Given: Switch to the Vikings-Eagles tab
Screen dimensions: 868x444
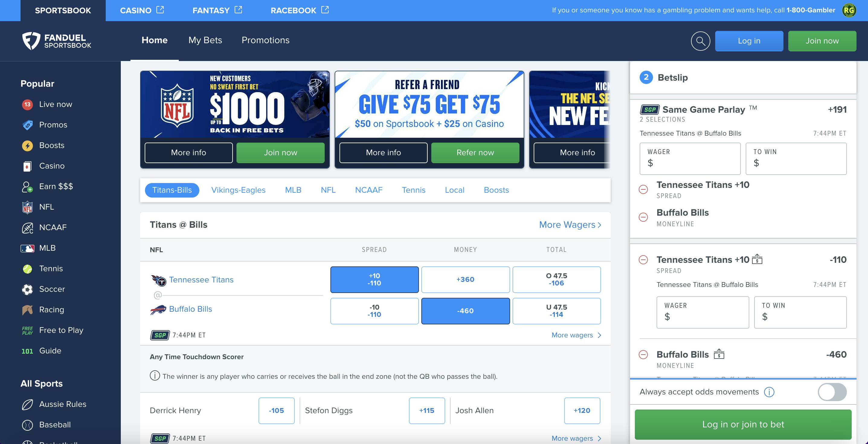Looking at the screenshot, I should pyautogui.click(x=238, y=189).
